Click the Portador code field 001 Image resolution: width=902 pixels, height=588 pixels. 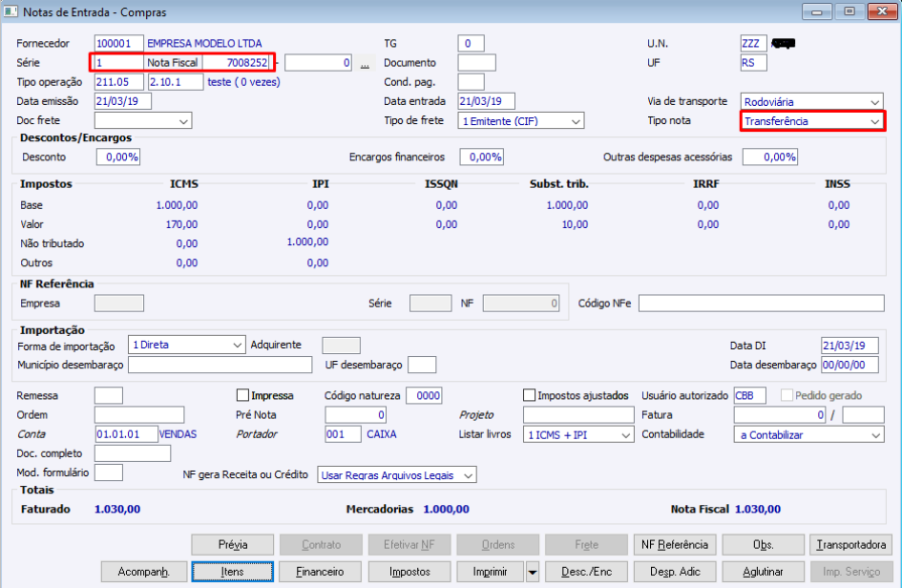click(x=344, y=434)
